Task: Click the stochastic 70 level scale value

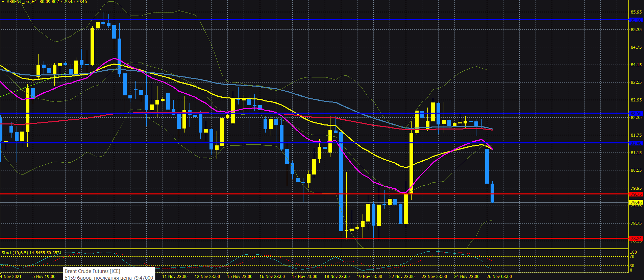Action: pyautogui.click(x=632, y=257)
